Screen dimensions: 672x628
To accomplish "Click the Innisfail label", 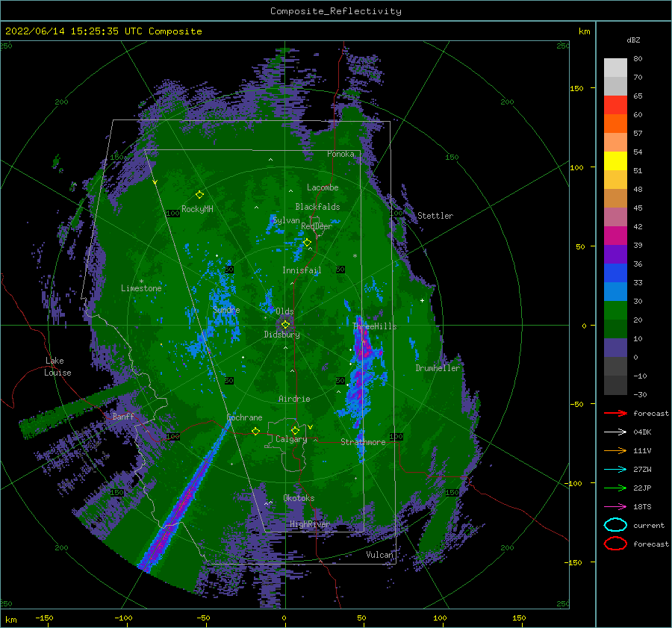I will coord(302,270).
